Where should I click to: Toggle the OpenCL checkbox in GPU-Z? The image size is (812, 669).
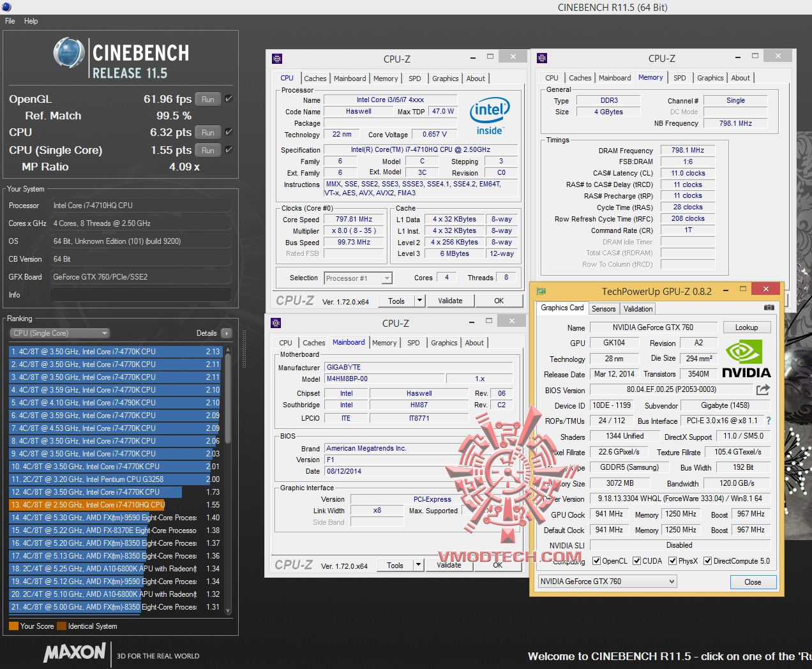pos(596,561)
